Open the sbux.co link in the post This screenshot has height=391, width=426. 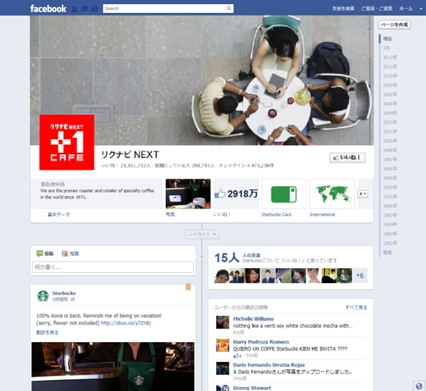point(126,323)
